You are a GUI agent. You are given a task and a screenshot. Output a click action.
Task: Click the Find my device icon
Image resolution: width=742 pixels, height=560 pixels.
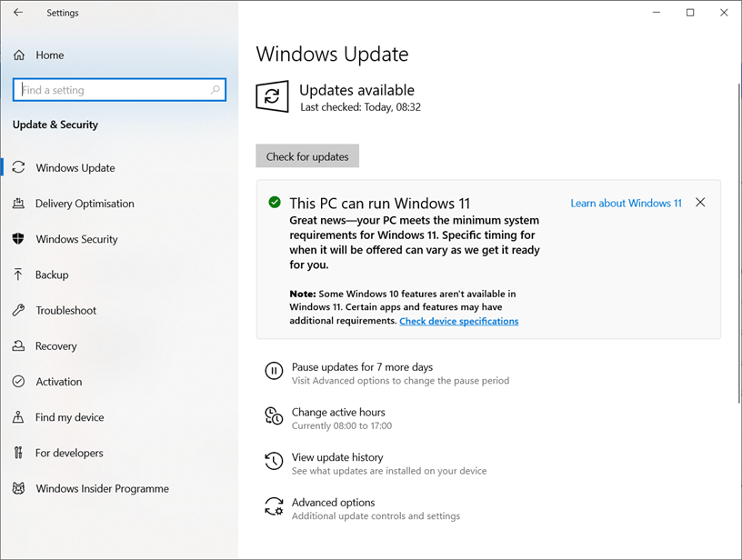18,417
